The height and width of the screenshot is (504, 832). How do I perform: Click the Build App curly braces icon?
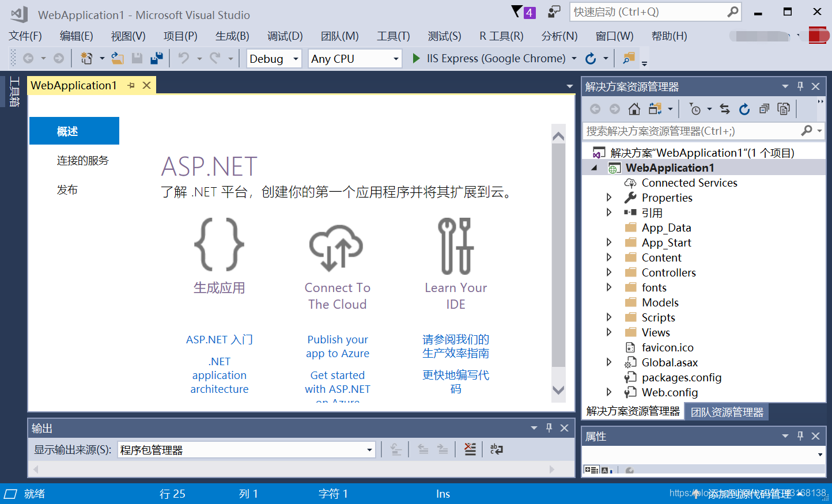219,244
